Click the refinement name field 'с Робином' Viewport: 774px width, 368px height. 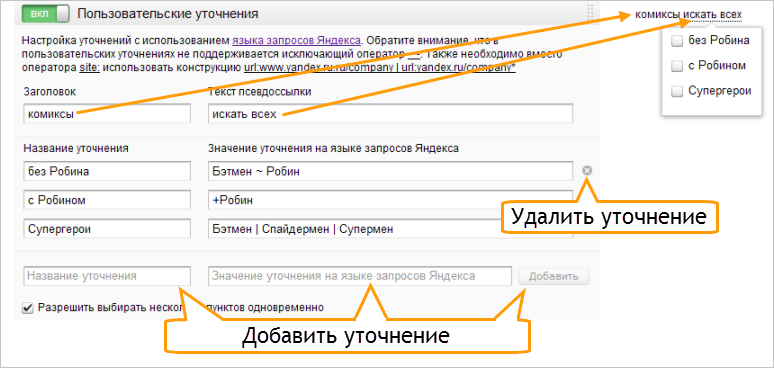107,200
